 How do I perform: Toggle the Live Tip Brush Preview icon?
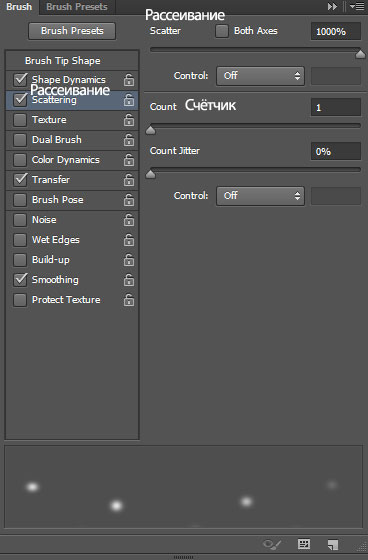[x=272, y=544]
